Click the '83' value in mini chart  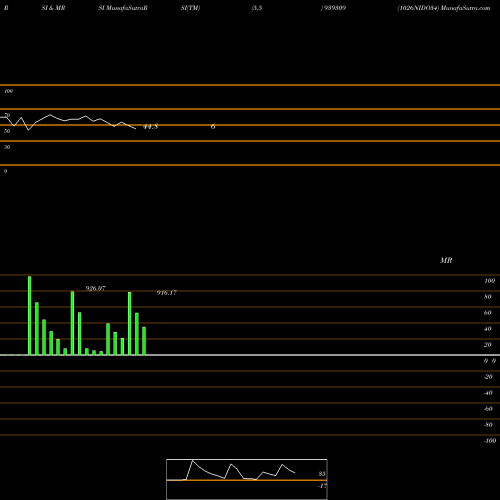(x=322, y=474)
